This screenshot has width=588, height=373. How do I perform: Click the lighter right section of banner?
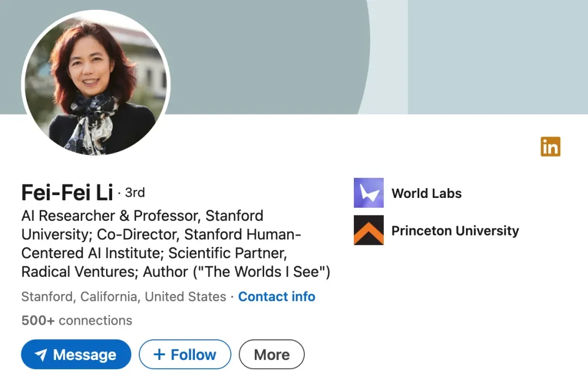(495, 54)
